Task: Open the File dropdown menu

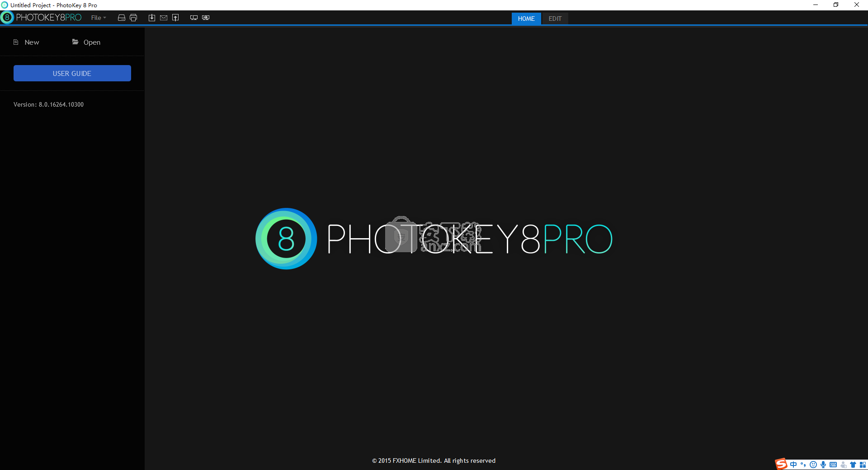Action: click(x=98, y=18)
